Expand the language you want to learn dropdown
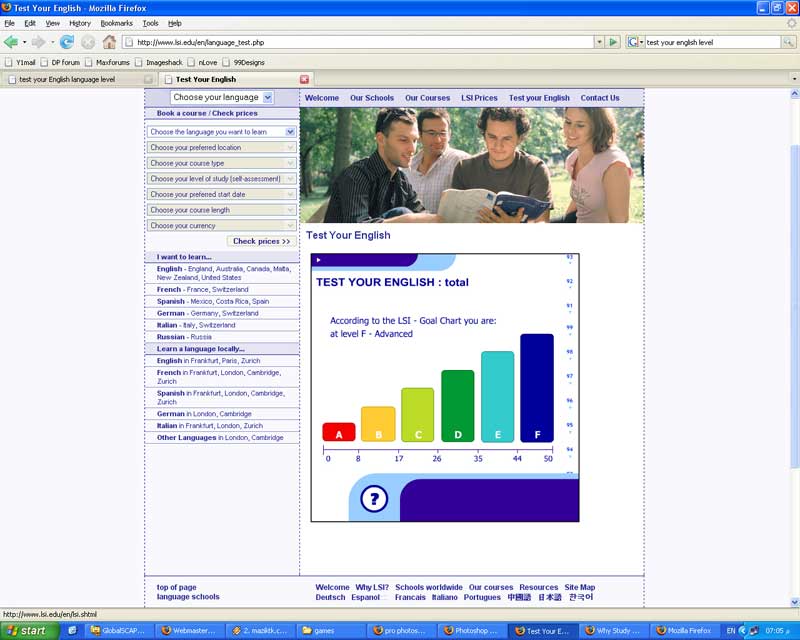 pos(221,132)
